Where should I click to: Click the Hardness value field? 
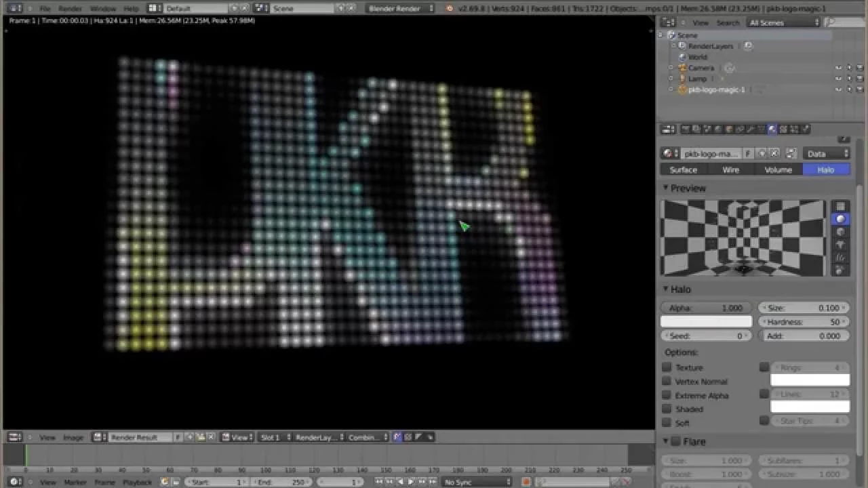pyautogui.click(x=804, y=321)
